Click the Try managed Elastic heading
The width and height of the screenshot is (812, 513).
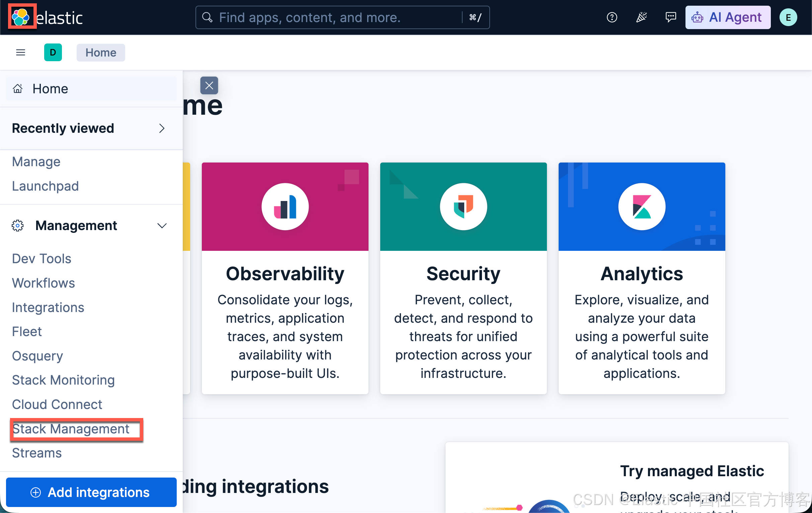[x=692, y=471]
